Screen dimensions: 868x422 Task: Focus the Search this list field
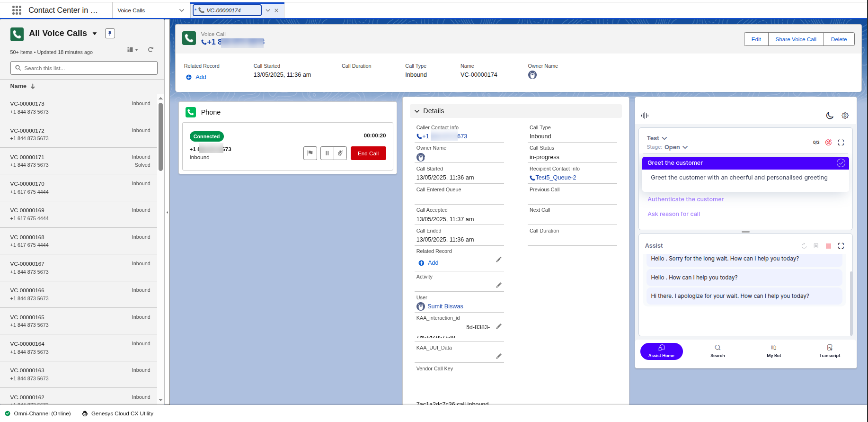pyautogui.click(x=84, y=68)
